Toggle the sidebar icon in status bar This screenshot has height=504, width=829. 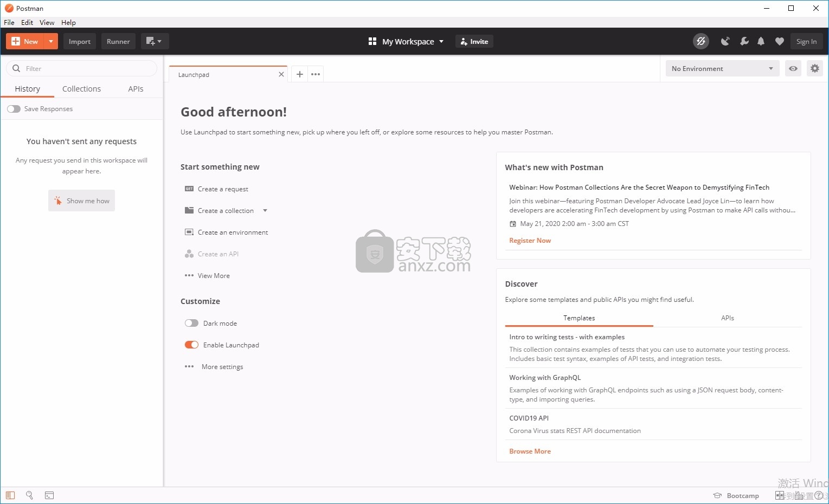click(x=10, y=495)
